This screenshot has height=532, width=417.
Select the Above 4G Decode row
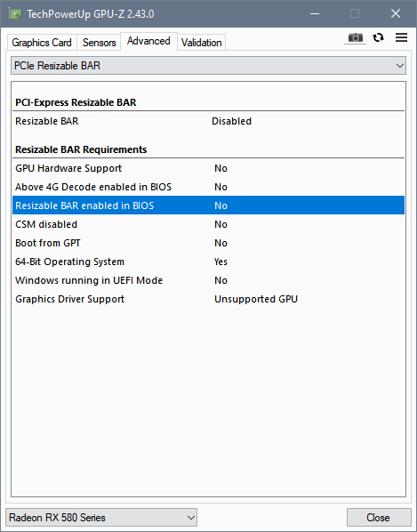click(x=208, y=187)
